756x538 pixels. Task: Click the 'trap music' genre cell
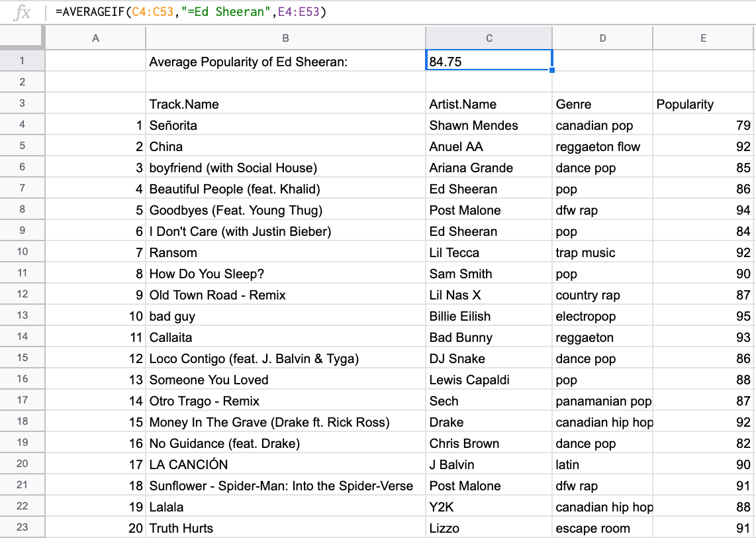(x=602, y=252)
